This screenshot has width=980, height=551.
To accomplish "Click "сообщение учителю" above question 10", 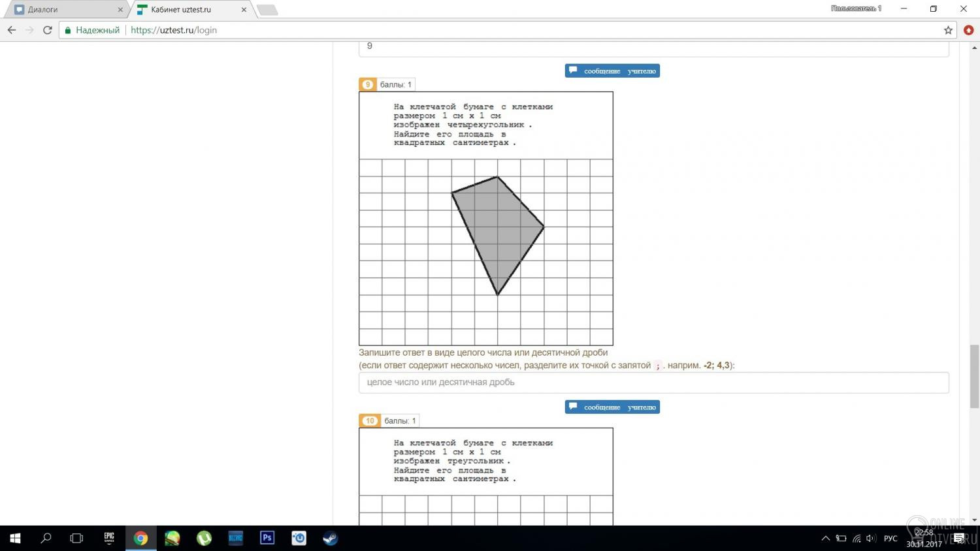I will click(x=612, y=407).
